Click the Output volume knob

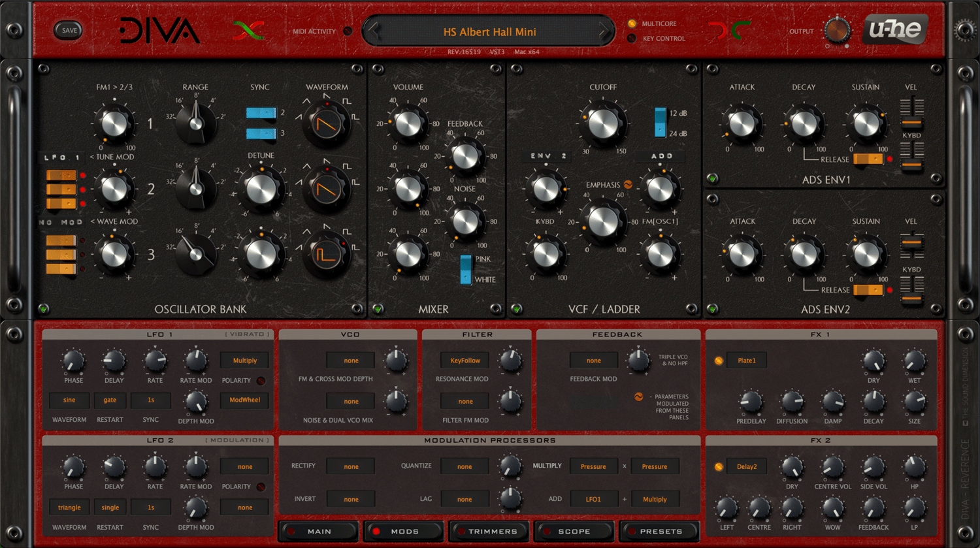click(837, 31)
